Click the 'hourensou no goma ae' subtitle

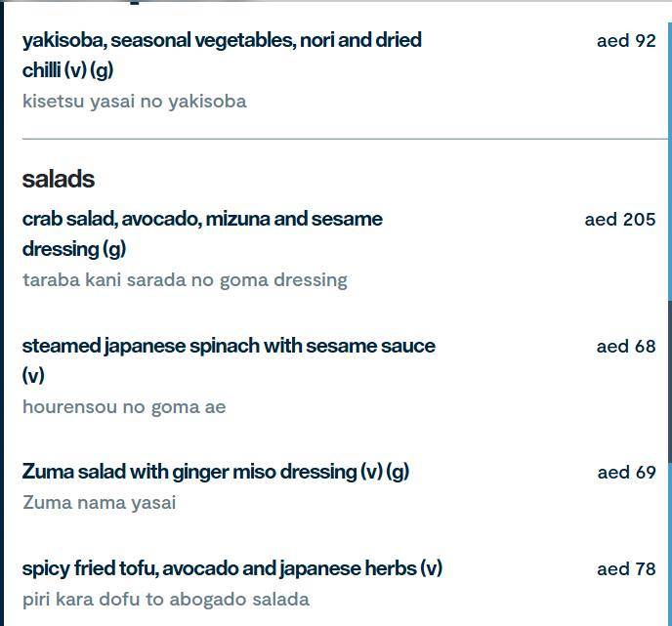pos(124,407)
